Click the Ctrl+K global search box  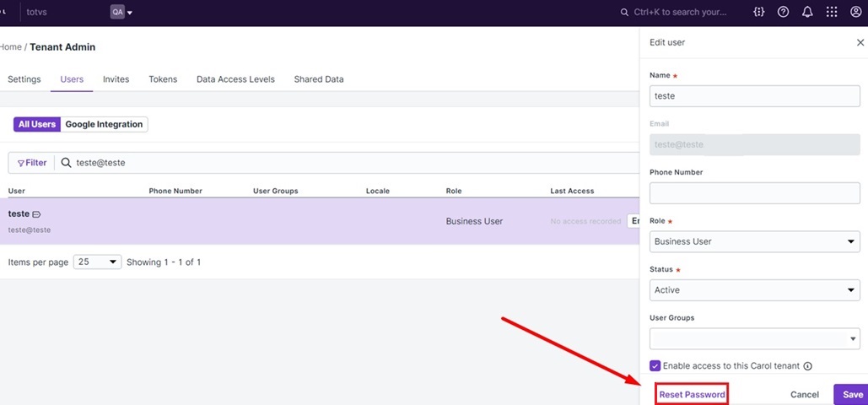[x=680, y=12]
